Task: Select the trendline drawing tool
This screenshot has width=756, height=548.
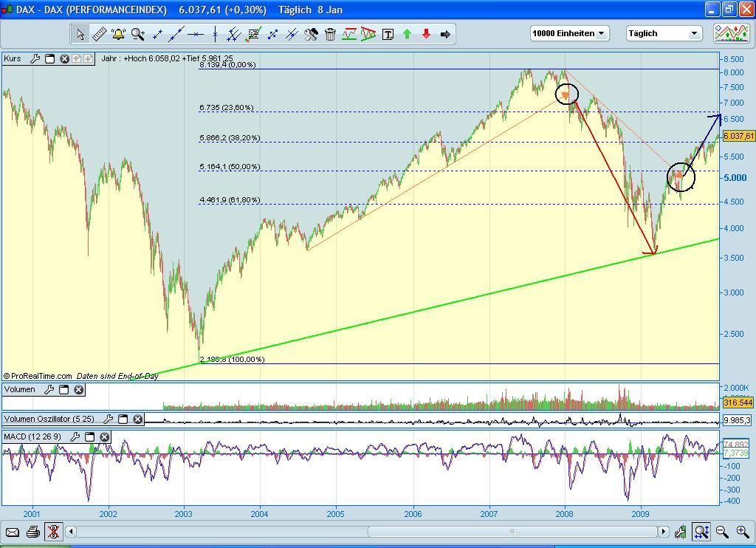Action: click(175, 33)
